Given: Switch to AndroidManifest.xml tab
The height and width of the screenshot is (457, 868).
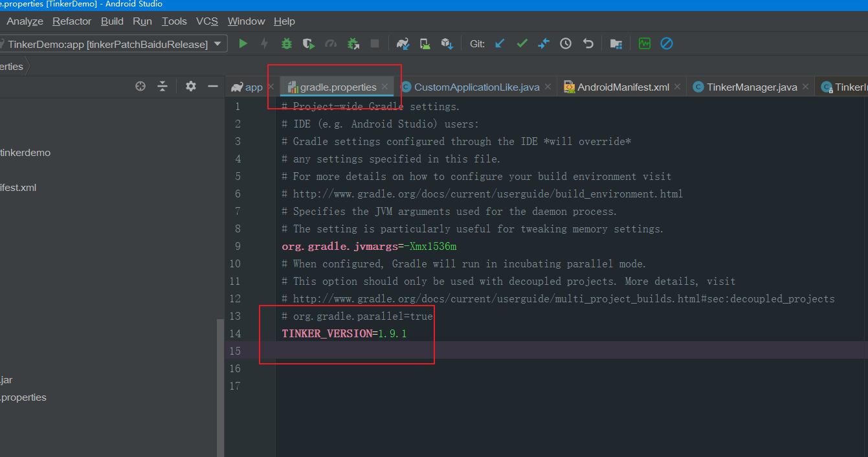Looking at the screenshot, I should coord(623,87).
